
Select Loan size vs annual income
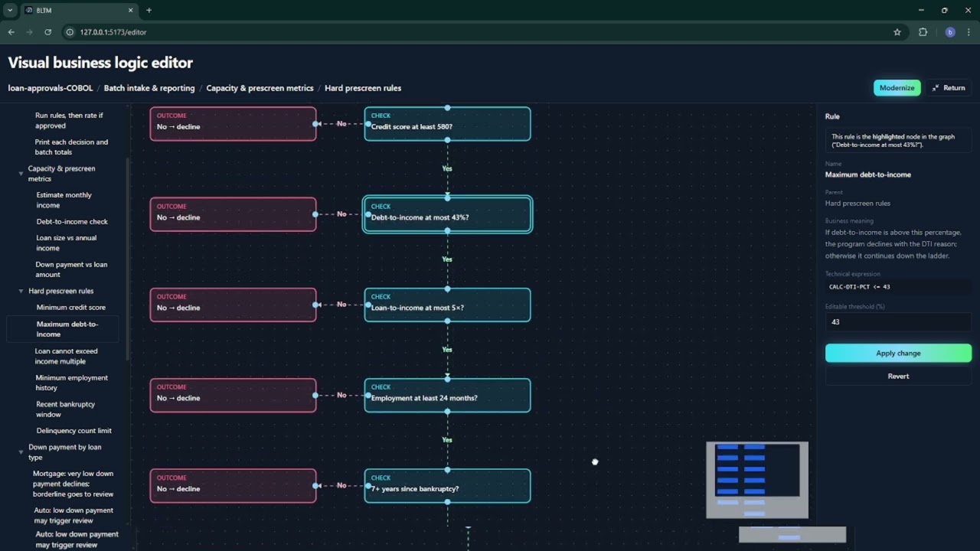tap(67, 243)
